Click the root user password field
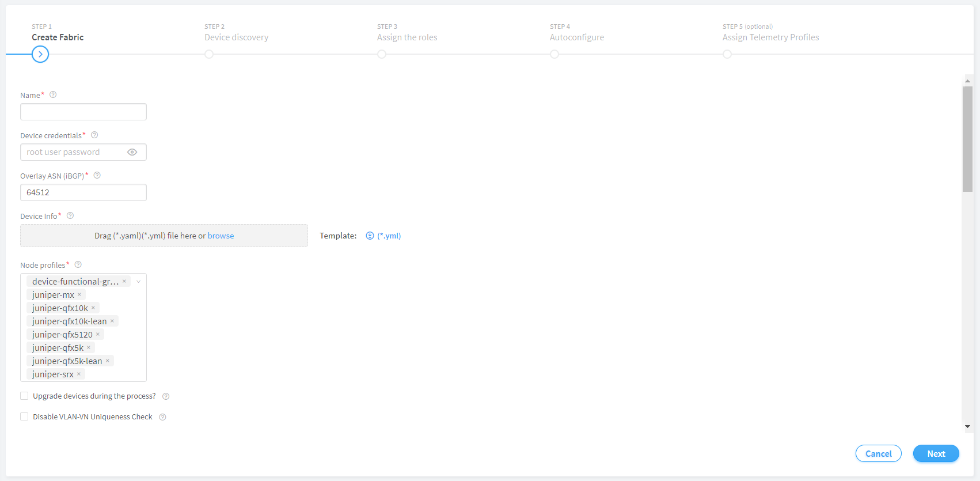Screen dimensions: 980x481 coord(83,152)
